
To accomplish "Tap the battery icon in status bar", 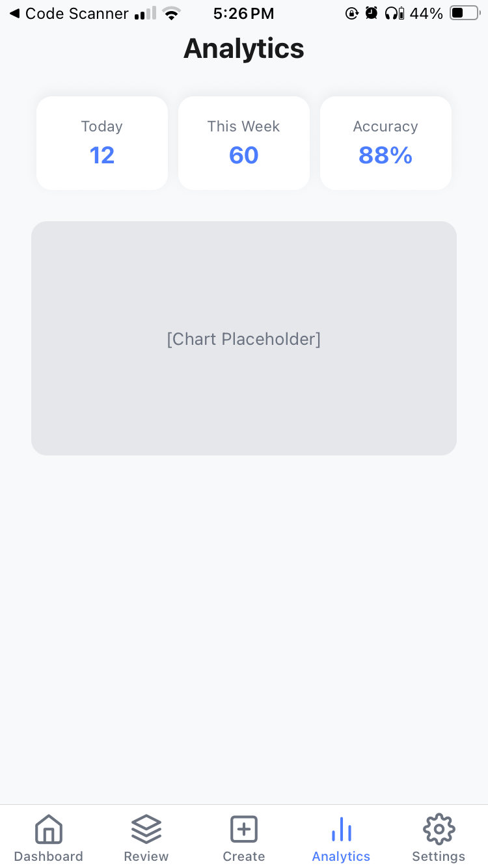I will click(x=464, y=14).
